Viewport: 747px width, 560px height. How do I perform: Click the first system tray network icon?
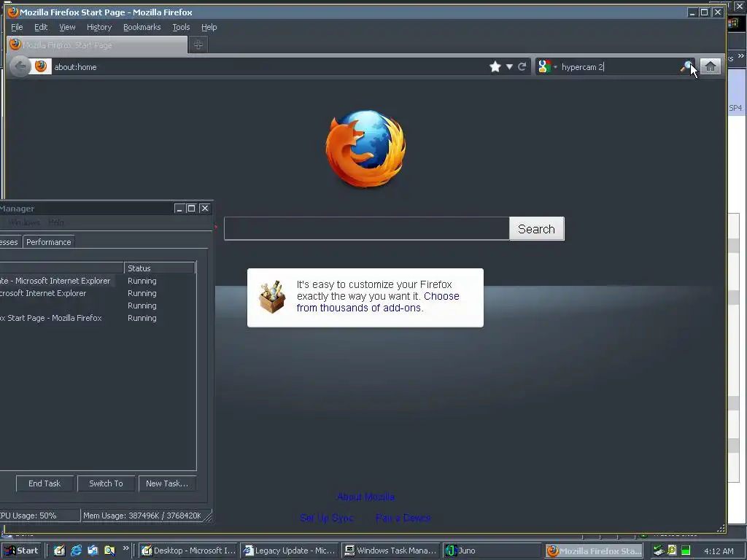659,551
